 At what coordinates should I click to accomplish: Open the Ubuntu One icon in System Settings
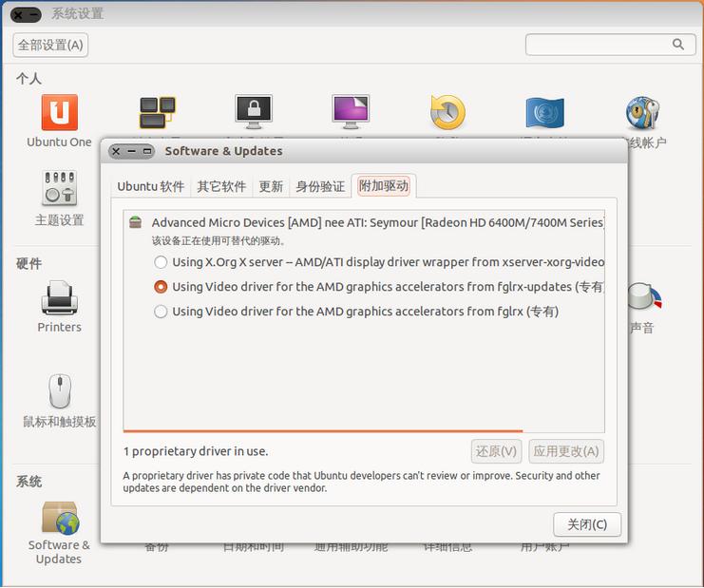coord(59,112)
